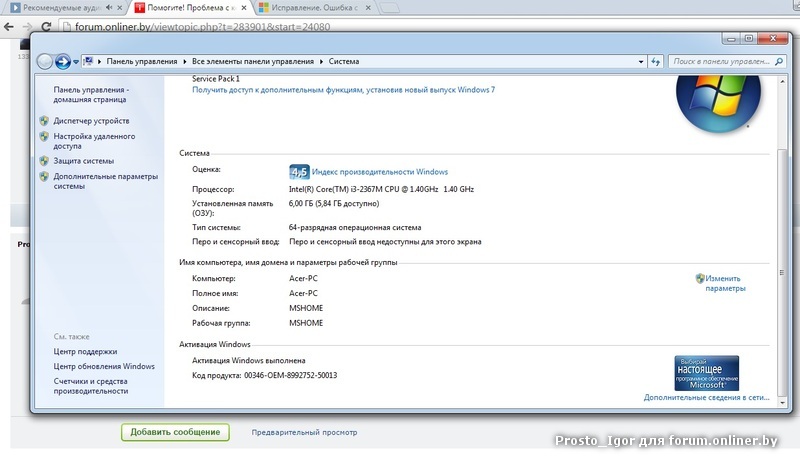Viewport: 800px width, 464px height.
Task: Open address bar history dropdown
Action: [641, 61]
